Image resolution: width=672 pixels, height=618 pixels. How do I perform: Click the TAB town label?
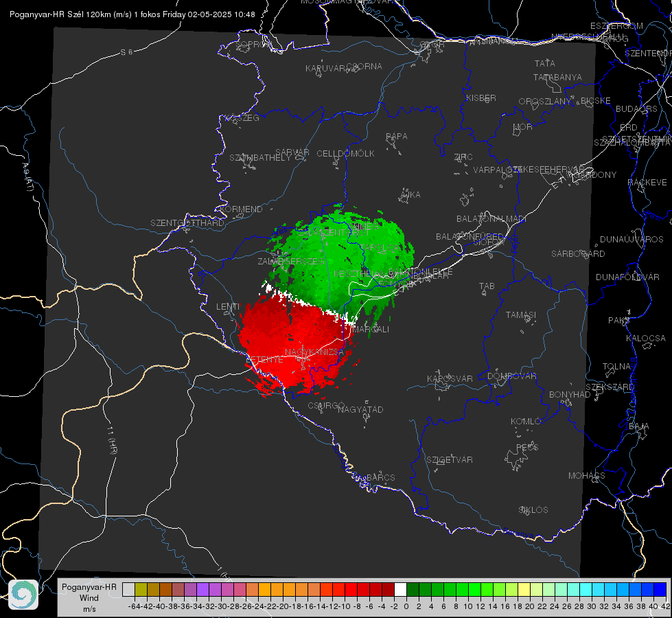[x=487, y=286]
